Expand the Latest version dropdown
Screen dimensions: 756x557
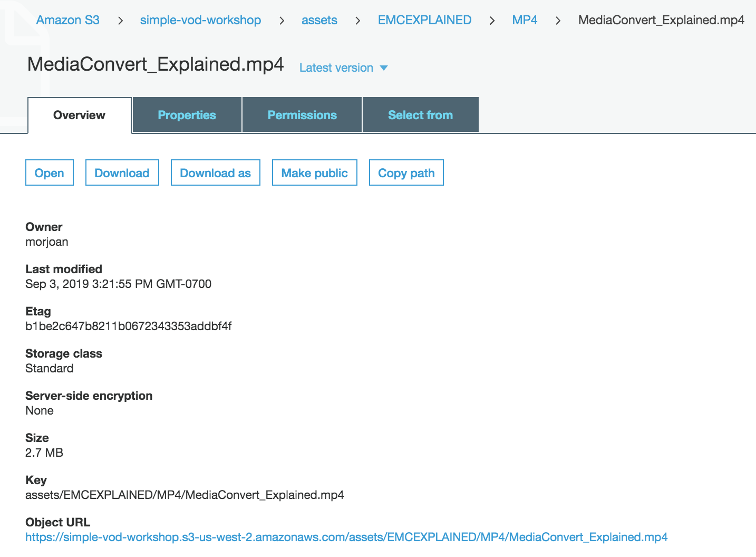(344, 68)
